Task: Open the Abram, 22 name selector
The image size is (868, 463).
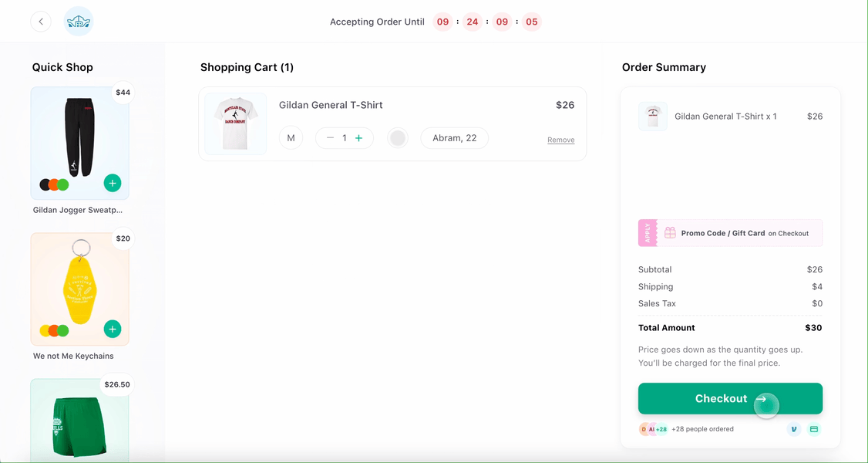Action: pyautogui.click(x=454, y=137)
